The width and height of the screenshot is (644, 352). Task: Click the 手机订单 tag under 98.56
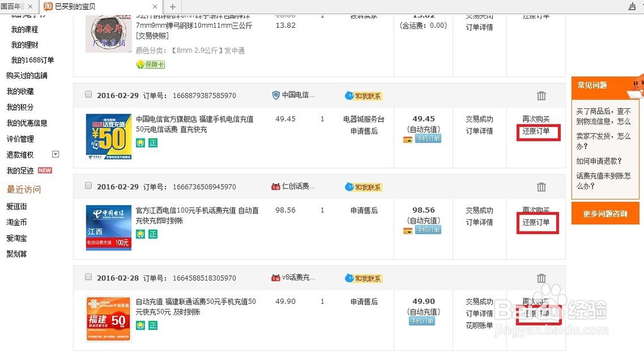[428, 230]
